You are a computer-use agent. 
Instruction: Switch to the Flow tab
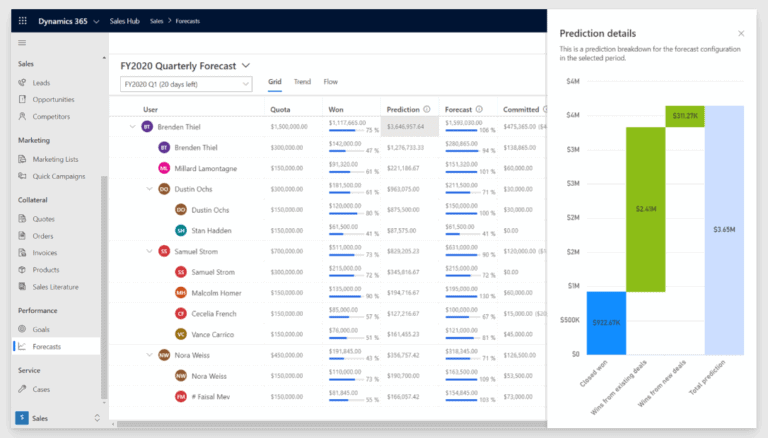(x=331, y=82)
